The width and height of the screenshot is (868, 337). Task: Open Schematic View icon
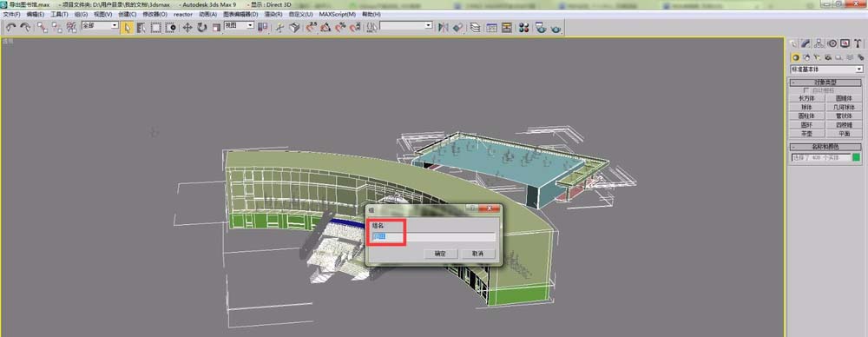coord(507,27)
